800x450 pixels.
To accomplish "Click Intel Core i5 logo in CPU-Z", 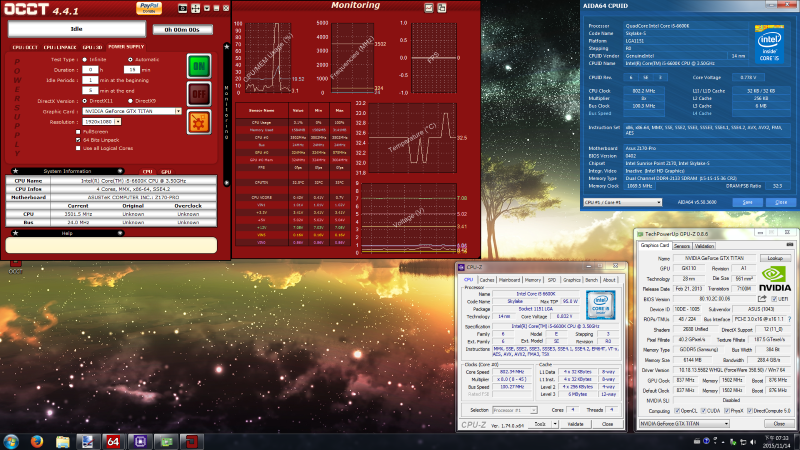I will 601,305.
